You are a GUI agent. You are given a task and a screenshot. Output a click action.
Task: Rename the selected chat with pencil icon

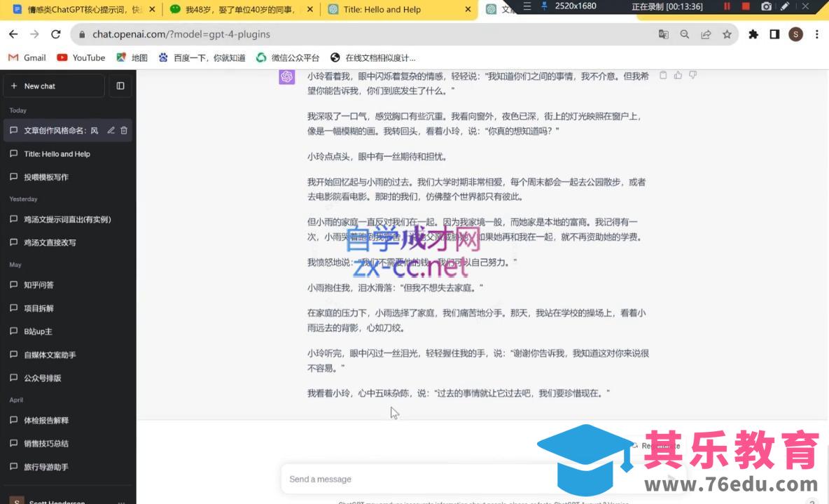point(111,130)
